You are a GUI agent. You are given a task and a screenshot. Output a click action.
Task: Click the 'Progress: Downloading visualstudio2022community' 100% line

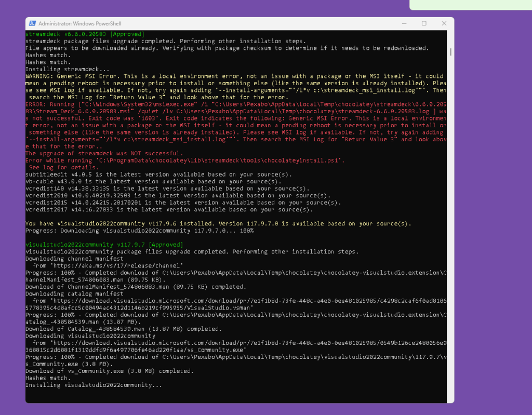pyautogui.click(x=139, y=231)
